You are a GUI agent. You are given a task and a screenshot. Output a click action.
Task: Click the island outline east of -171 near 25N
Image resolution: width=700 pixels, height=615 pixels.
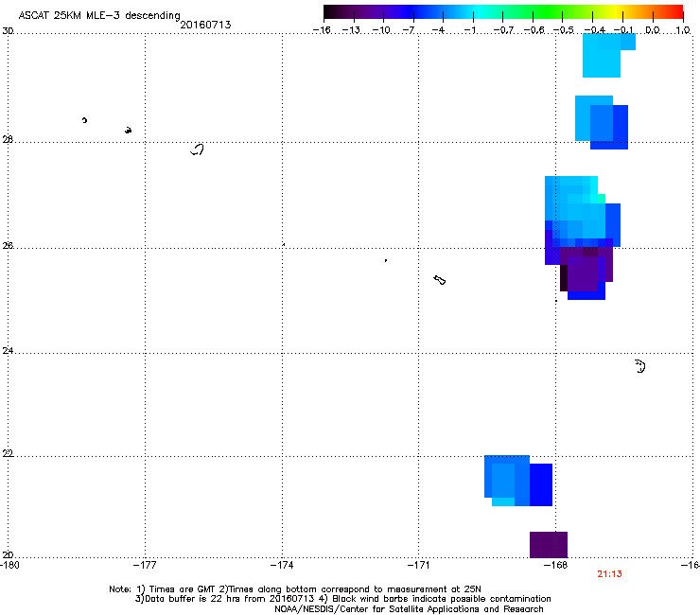pos(439,280)
